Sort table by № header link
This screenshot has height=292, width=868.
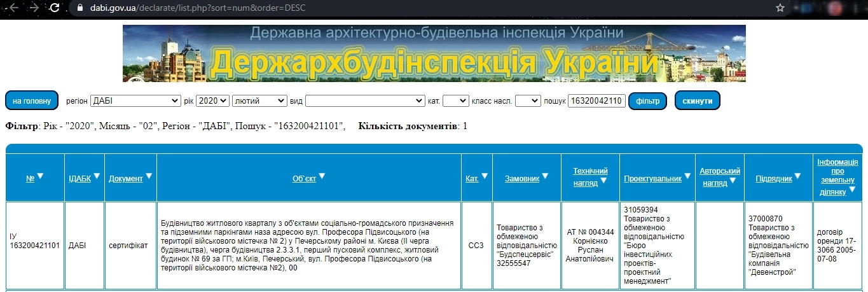click(30, 179)
